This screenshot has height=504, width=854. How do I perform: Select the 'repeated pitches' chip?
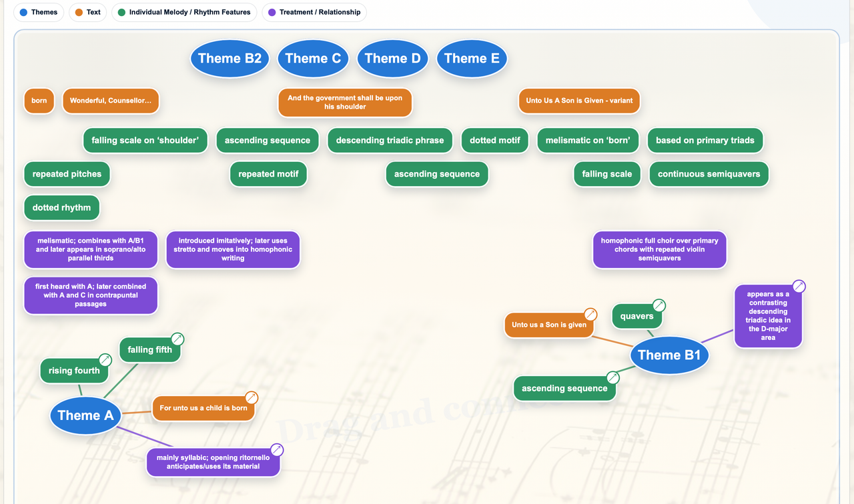click(67, 174)
